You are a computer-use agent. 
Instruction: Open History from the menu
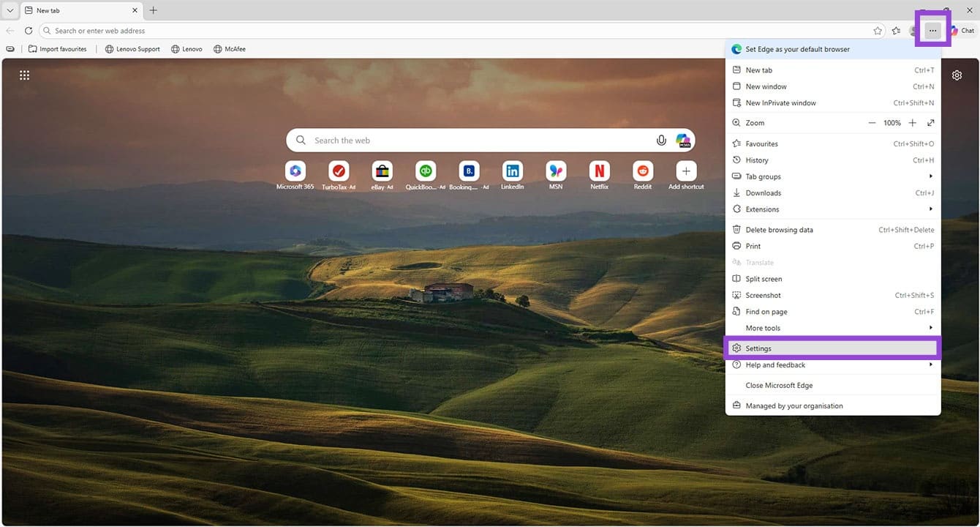click(755, 160)
